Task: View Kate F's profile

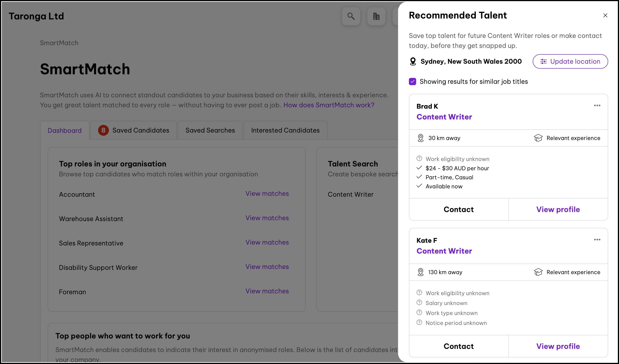Action: [558, 346]
